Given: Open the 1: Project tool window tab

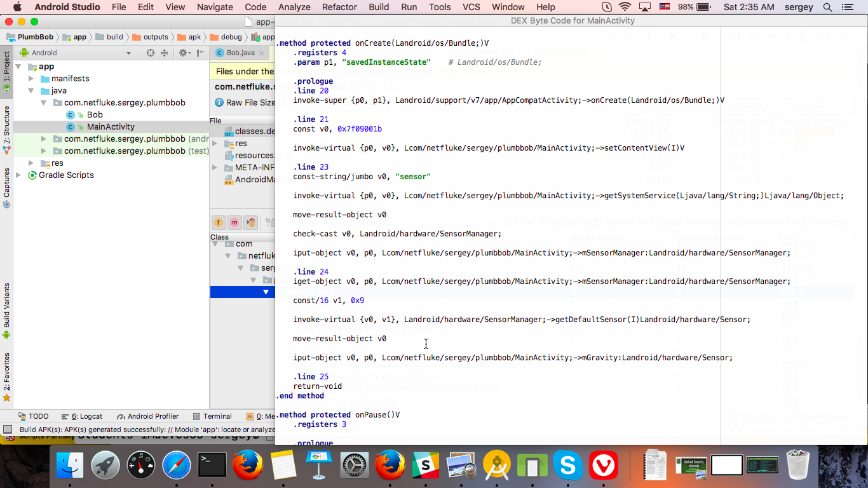Looking at the screenshot, I should [x=6, y=71].
